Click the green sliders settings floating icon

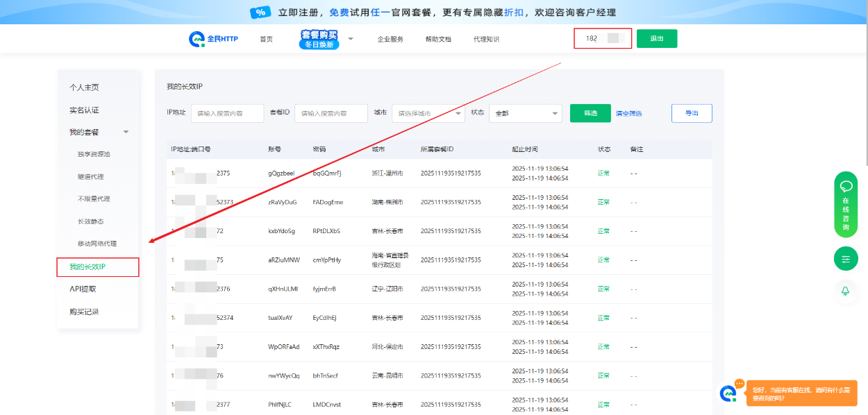coord(846,259)
